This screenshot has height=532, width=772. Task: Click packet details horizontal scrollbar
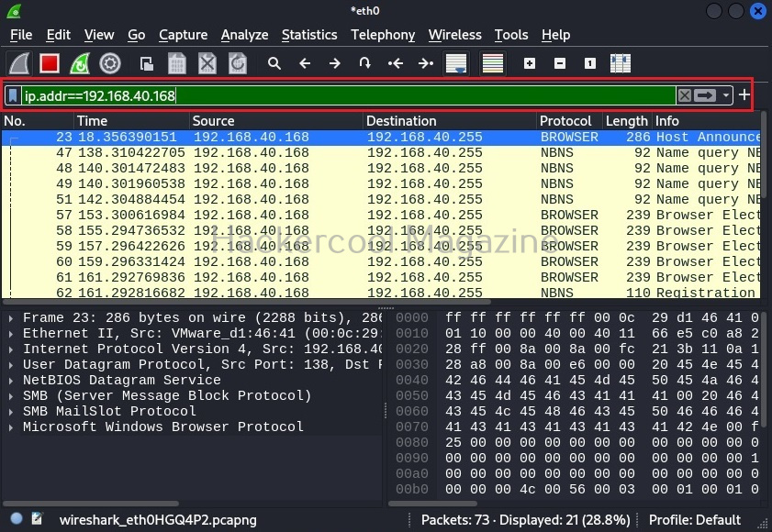pyautogui.click(x=91, y=504)
